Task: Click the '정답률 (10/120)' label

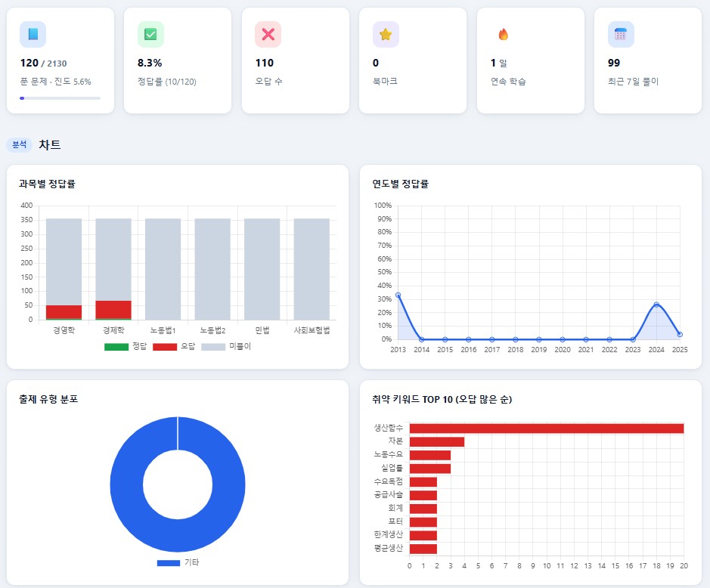Action: click(x=167, y=82)
